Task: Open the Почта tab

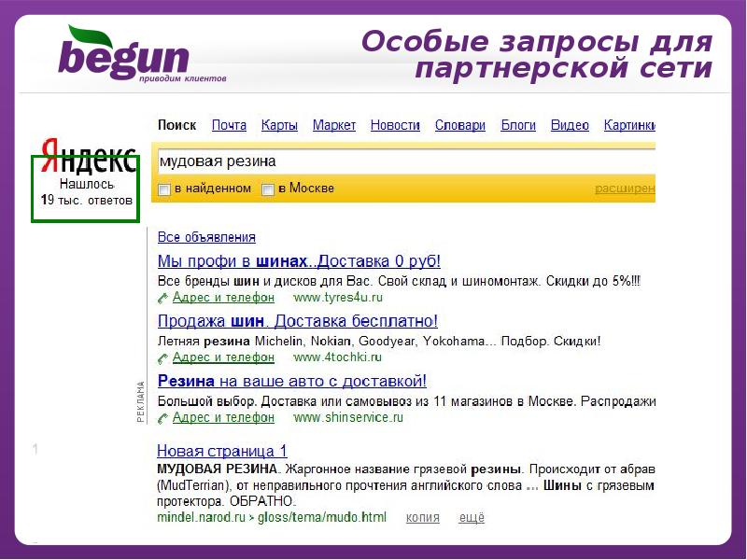Action: 229,125
